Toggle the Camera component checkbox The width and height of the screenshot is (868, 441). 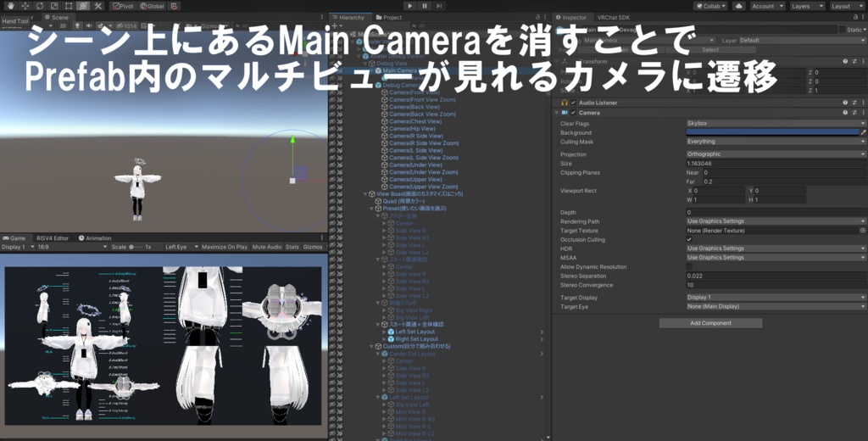click(x=574, y=113)
